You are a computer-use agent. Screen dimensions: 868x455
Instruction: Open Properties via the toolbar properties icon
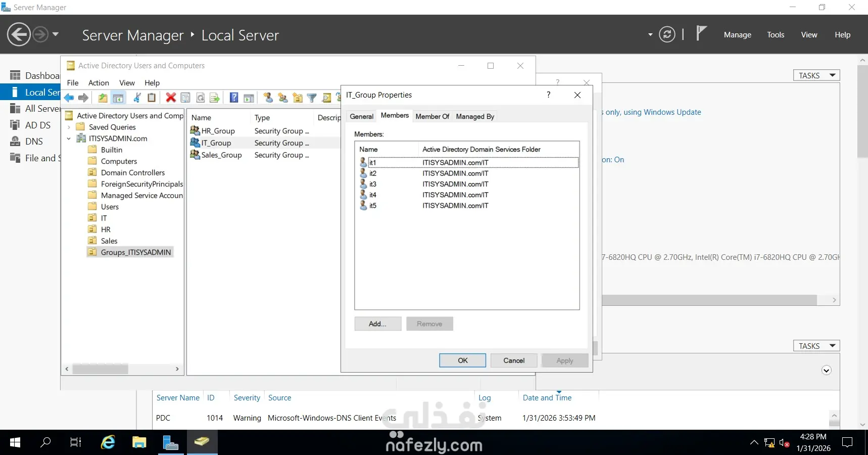tap(185, 98)
